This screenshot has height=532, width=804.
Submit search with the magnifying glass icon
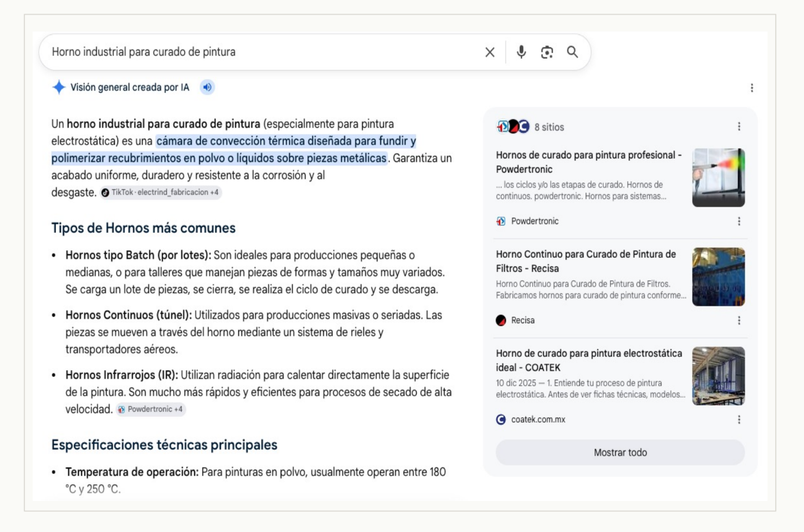[572, 52]
